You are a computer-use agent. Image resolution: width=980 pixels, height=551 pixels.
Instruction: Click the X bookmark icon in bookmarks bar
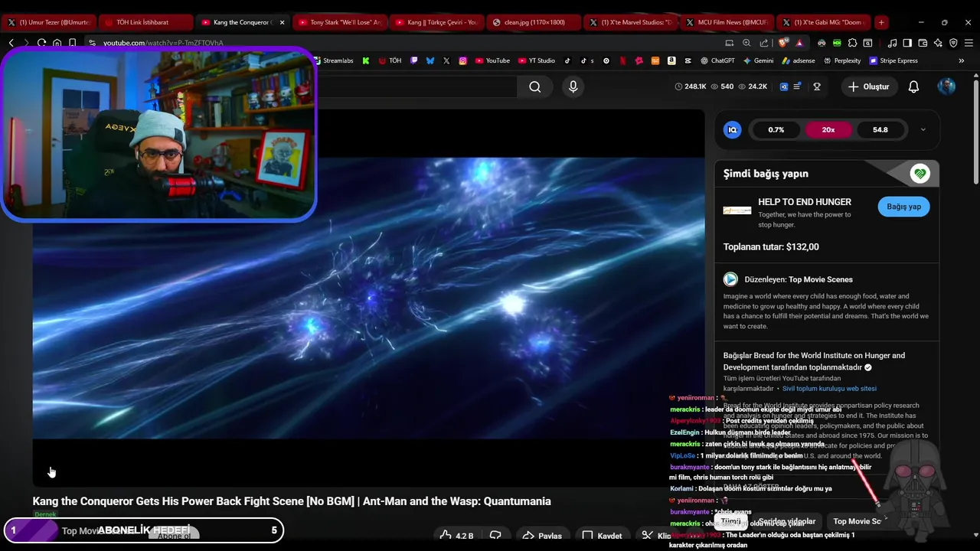[446, 60]
